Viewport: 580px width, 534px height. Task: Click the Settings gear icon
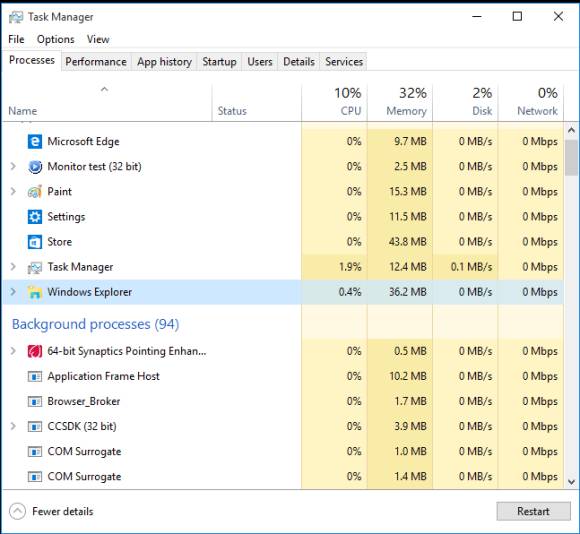[35, 217]
